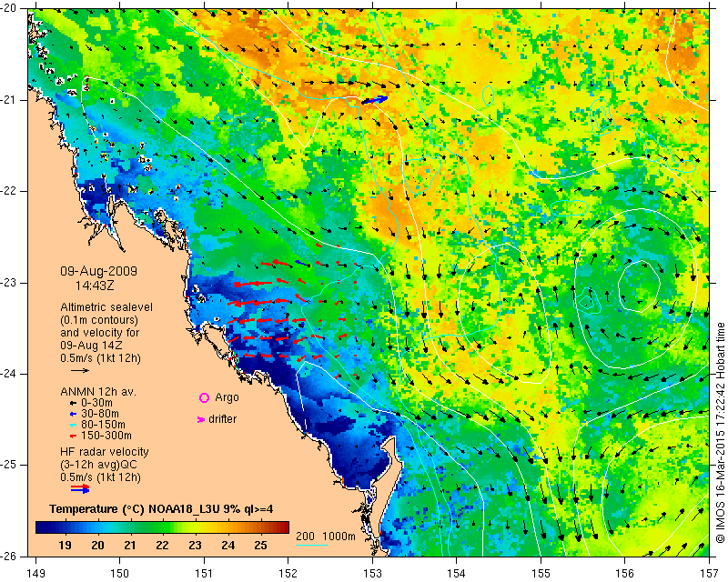Click the 153 longitude axis label

pyautogui.click(x=372, y=574)
